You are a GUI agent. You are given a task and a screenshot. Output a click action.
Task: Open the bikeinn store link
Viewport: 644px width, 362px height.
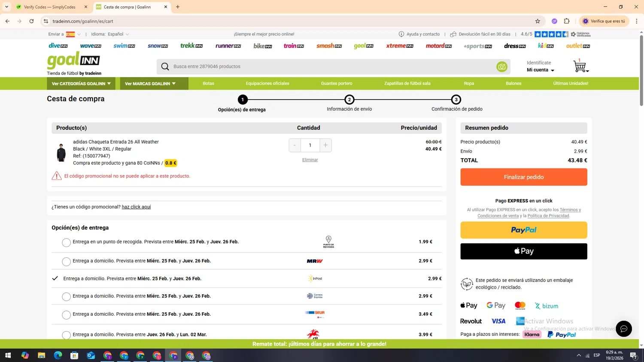(x=263, y=45)
